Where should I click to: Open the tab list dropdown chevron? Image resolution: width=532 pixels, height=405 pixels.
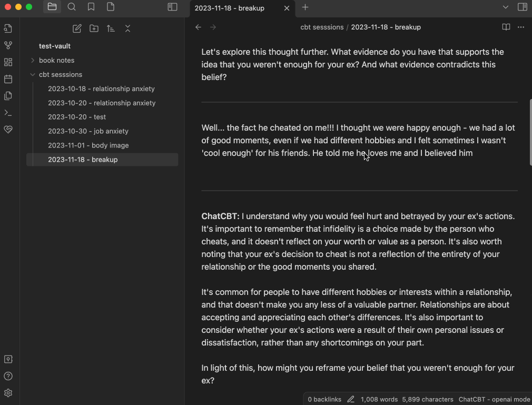(x=505, y=7)
